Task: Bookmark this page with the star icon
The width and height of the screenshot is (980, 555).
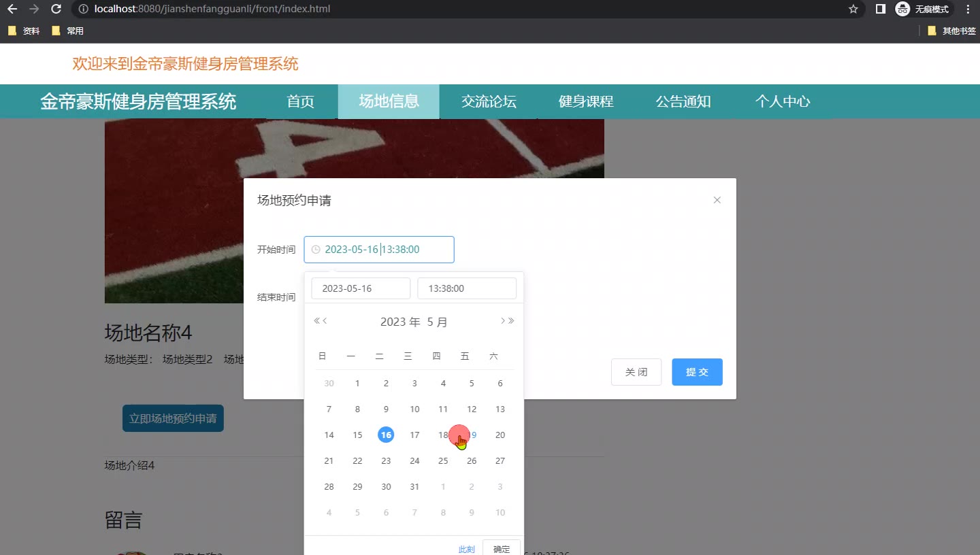Action: pos(853,10)
